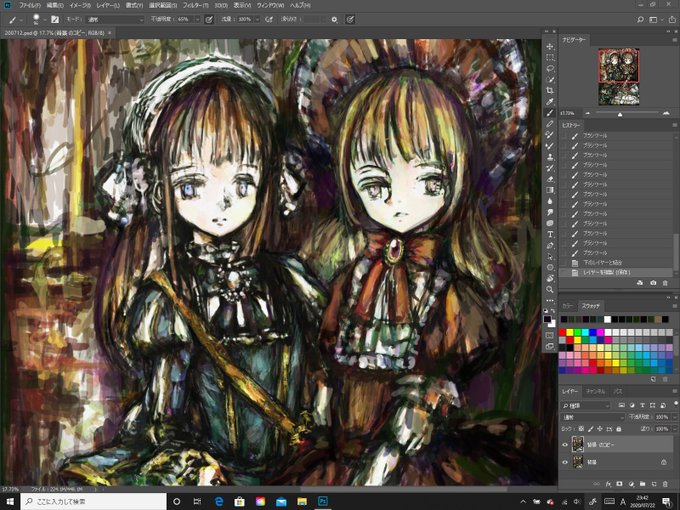This screenshot has height=510, width=680.
Task: Select the Zoom tool in toolbar
Action: point(550,289)
